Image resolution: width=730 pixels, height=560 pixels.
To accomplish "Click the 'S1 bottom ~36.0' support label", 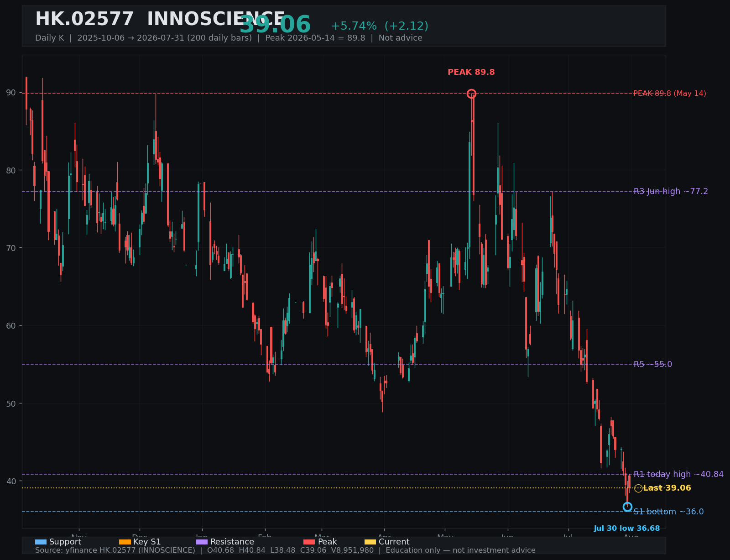I will 668,512.
